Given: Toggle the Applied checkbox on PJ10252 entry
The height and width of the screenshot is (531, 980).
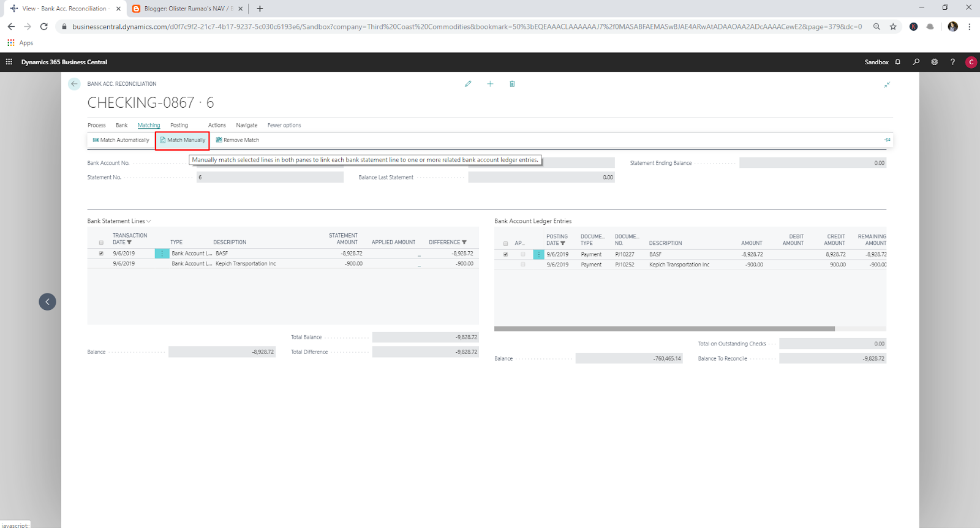Looking at the screenshot, I should (x=522, y=265).
